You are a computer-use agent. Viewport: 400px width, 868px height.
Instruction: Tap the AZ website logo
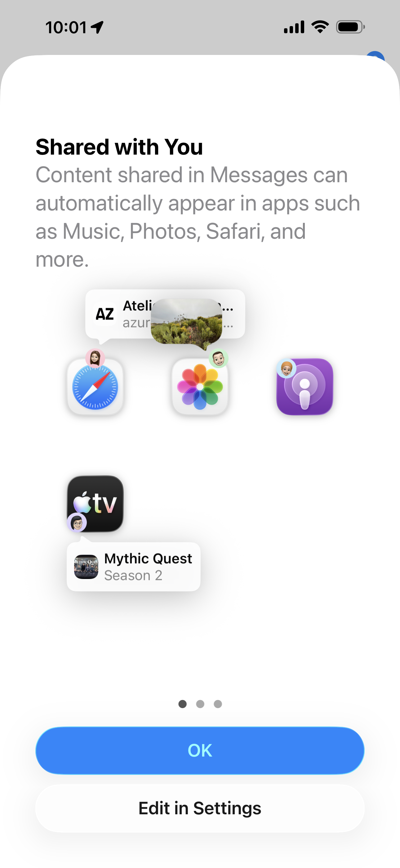(x=105, y=314)
